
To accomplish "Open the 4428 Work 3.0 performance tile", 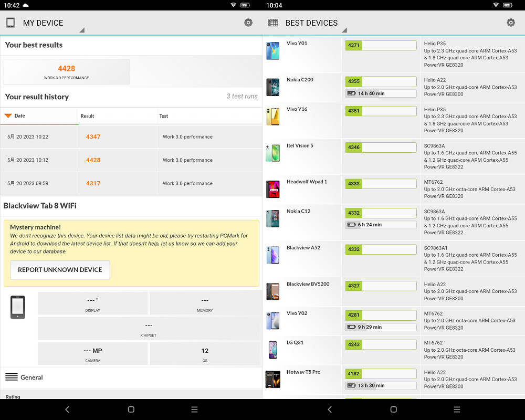I will coord(66,72).
